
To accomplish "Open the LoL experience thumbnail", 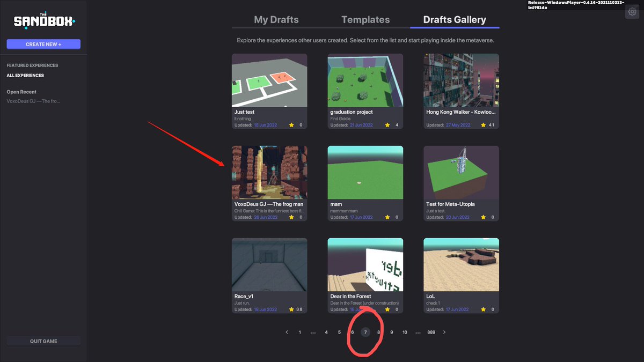I will click(x=461, y=264).
